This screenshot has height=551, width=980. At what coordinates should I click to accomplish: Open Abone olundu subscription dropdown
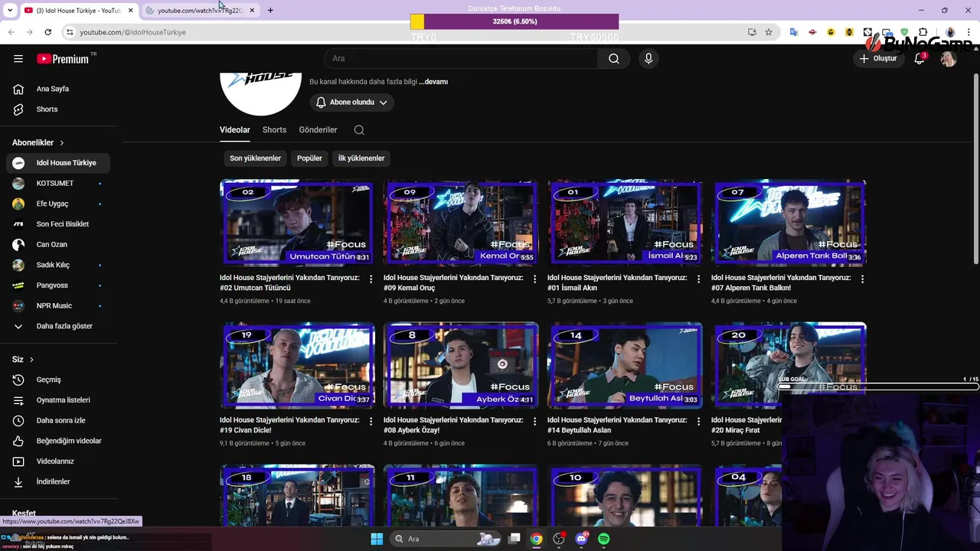click(x=352, y=103)
